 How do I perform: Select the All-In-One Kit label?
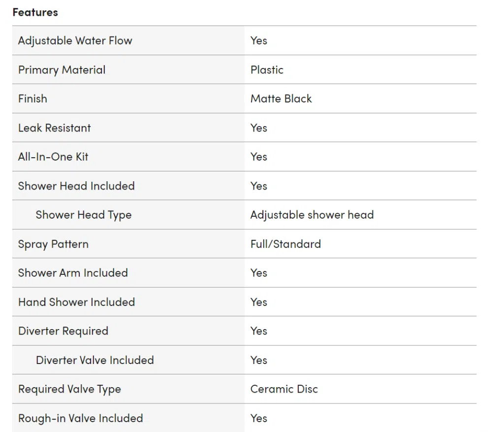click(53, 157)
